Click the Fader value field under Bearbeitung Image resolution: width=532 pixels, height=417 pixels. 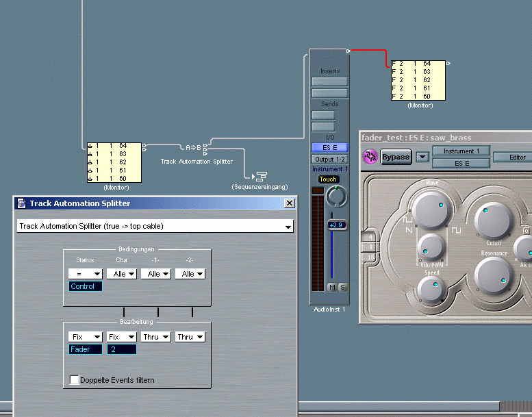(x=85, y=349)
